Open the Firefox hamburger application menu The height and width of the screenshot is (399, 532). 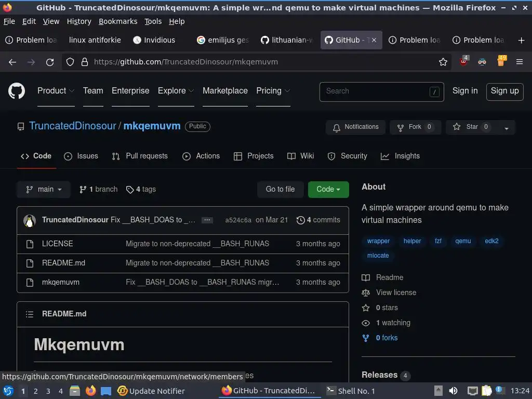click(x=520, y=62)
